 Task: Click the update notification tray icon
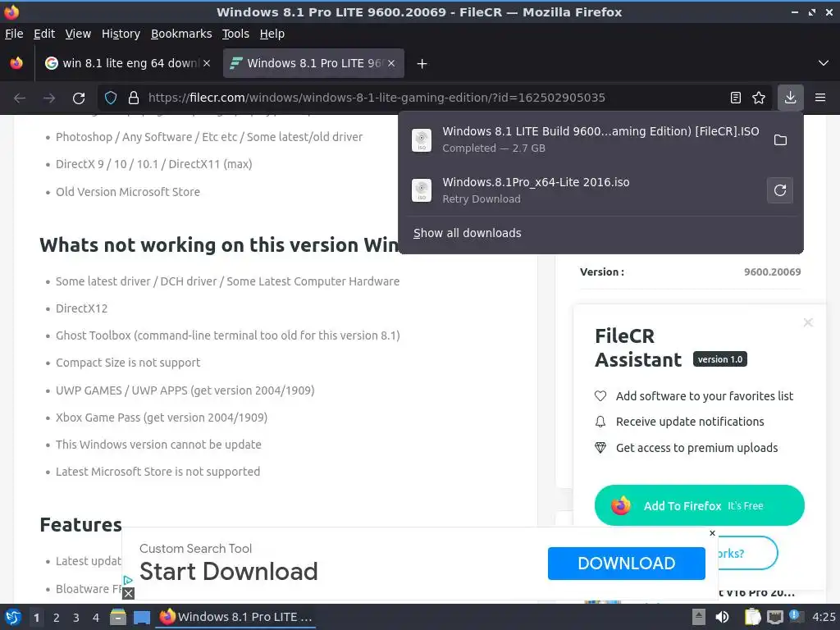(796, 616)
